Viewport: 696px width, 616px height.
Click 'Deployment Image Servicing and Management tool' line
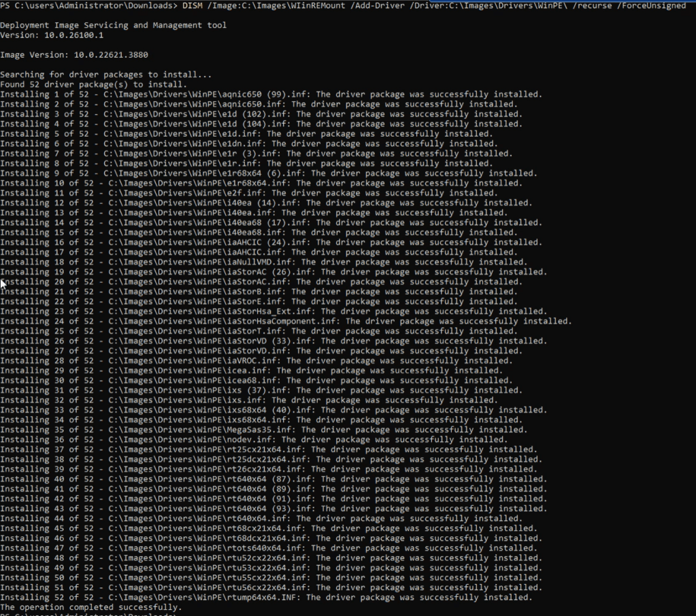114,25
